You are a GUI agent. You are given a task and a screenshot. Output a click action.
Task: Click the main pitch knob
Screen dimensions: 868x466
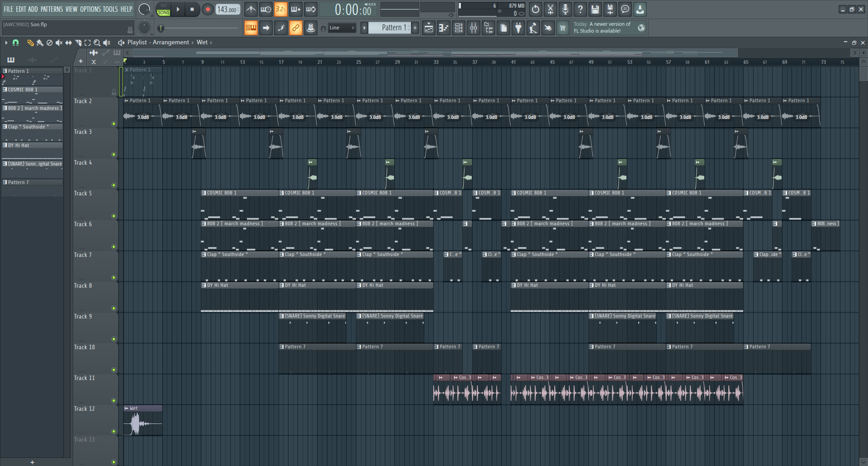click(x=144, y=28)
